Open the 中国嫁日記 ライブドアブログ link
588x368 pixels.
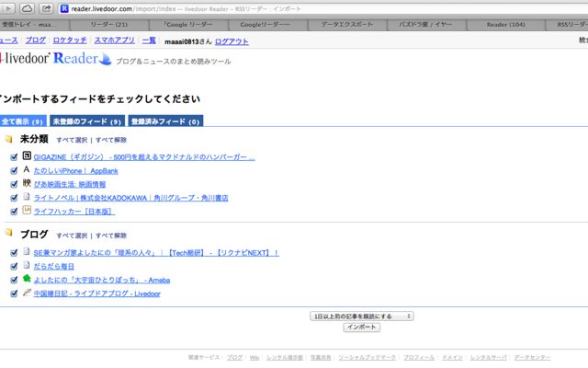coord(96,293)
